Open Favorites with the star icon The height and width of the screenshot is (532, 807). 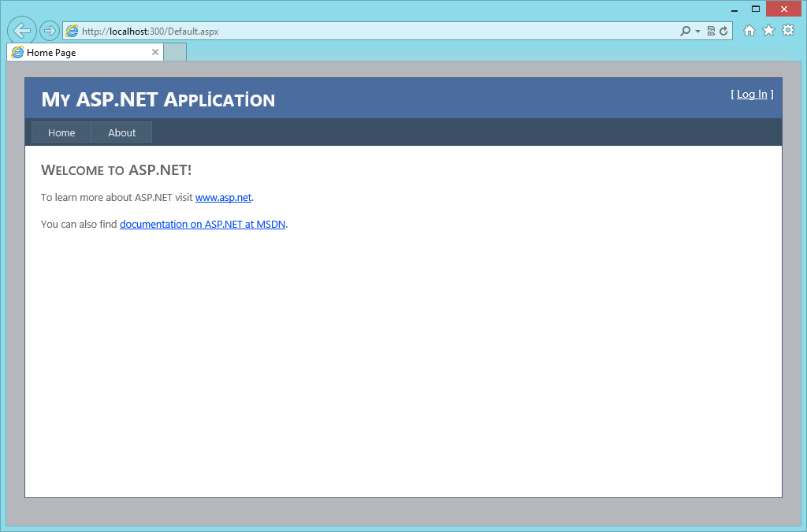(x=768, y=31)
